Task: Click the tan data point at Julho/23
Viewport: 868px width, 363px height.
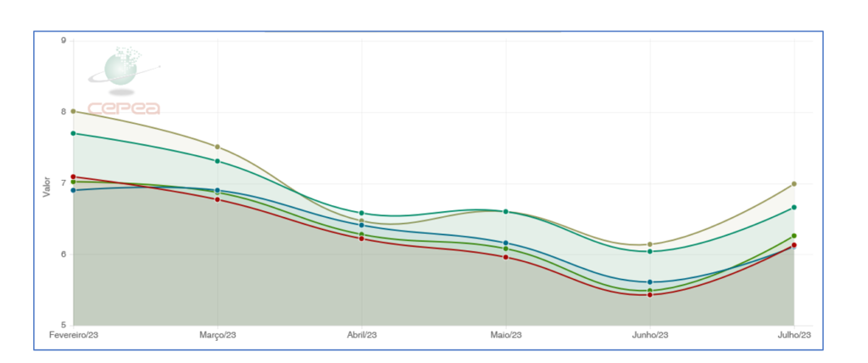Action: point(794,184)
